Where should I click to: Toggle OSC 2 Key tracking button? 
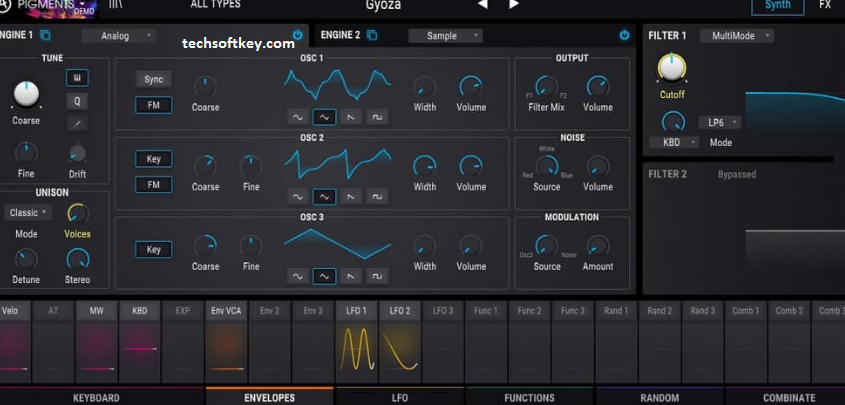pyautogui.click(x=154, y=159)
